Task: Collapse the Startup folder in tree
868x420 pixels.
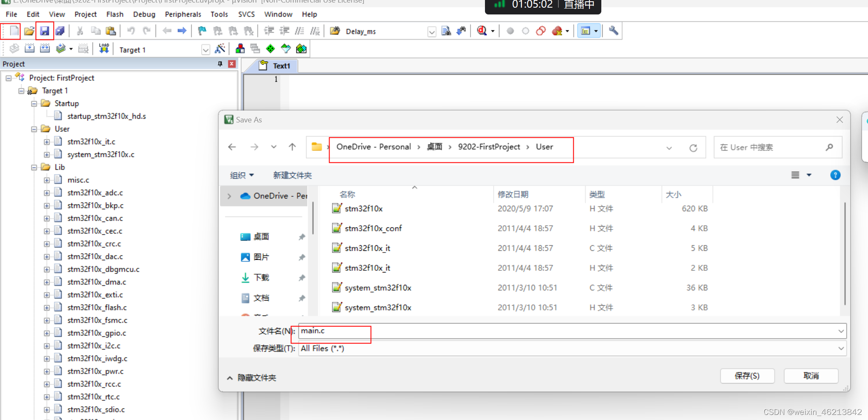Action: (x=34, y=104)
